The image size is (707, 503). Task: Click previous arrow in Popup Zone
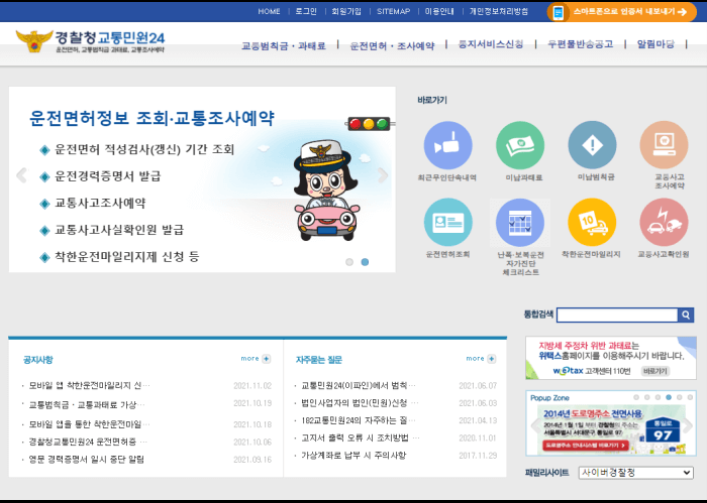pos(536,425)
